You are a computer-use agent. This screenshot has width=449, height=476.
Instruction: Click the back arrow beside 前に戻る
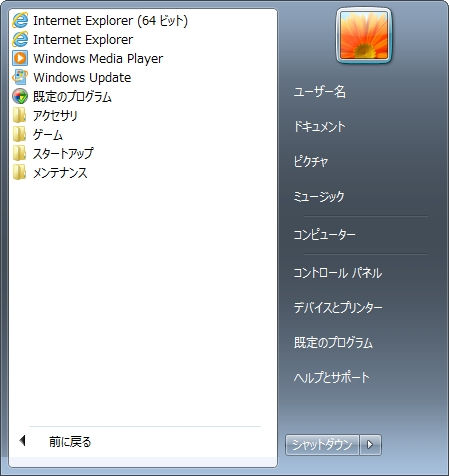click(23, 441)
